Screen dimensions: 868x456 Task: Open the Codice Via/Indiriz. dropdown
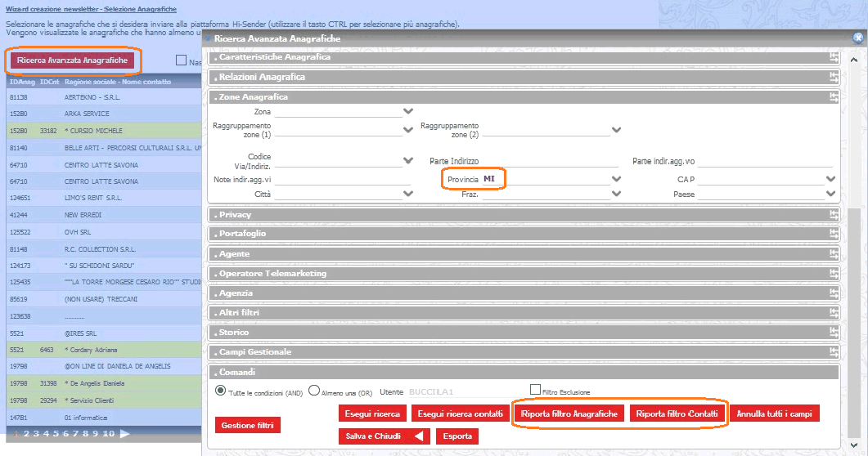coord(408,160)
